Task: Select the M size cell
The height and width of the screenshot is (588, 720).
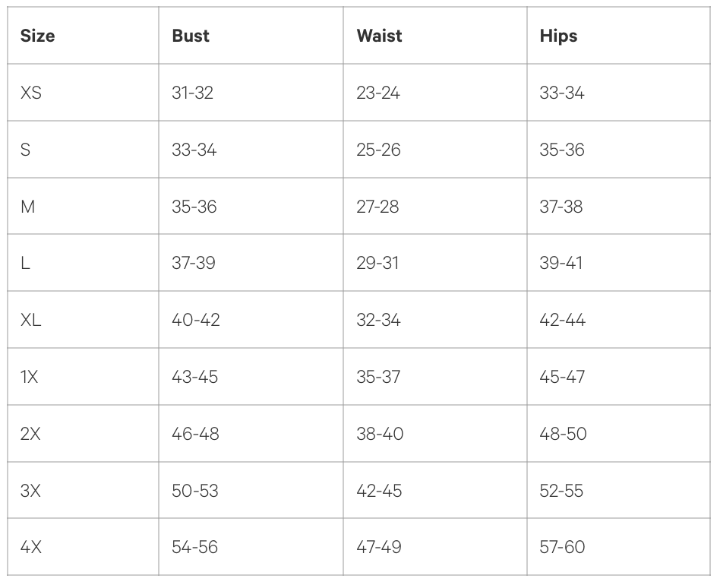Action: 27,207
